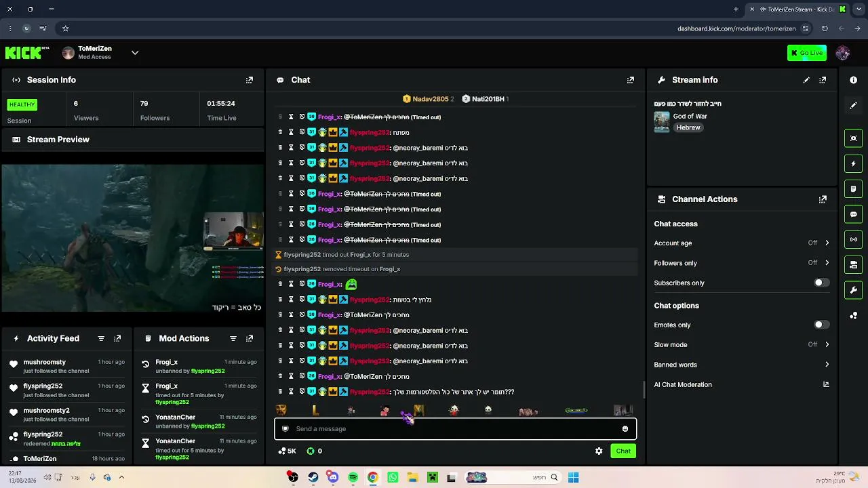Open the user profile avatar menu
Screen dimensions: 868x488
click(x=843, y=53)
